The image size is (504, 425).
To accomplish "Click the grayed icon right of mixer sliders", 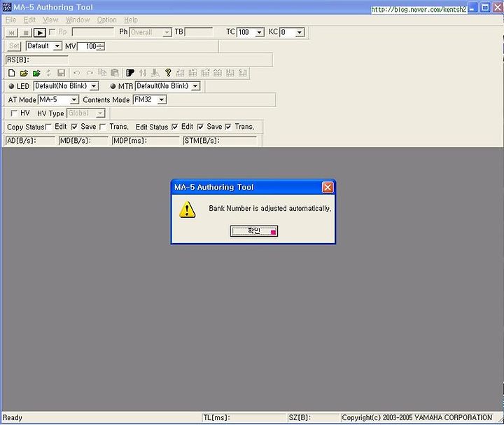I will [x=155, y=73].
